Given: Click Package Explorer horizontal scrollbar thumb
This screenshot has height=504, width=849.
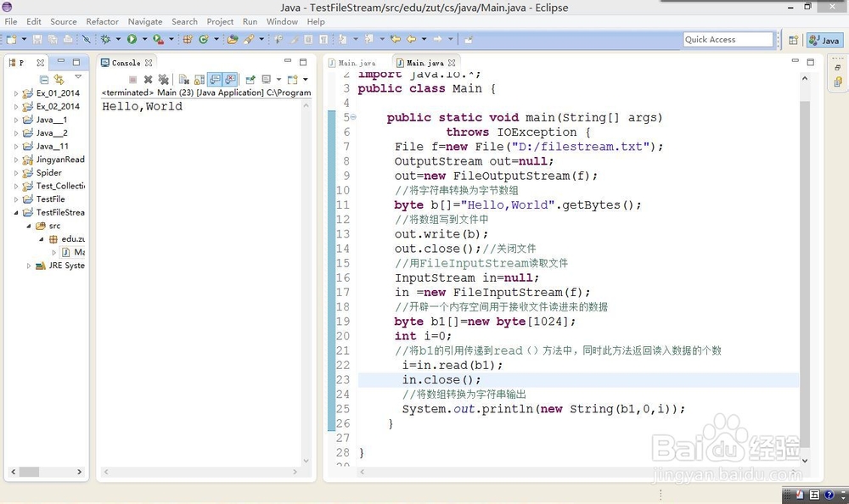Looking at the screenshot, I should tap(29, 472).
